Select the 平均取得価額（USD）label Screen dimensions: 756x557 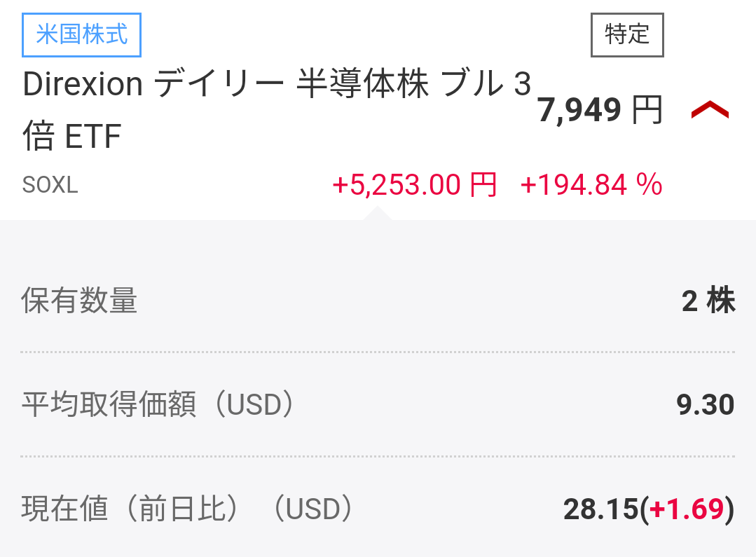click(158, 405)
